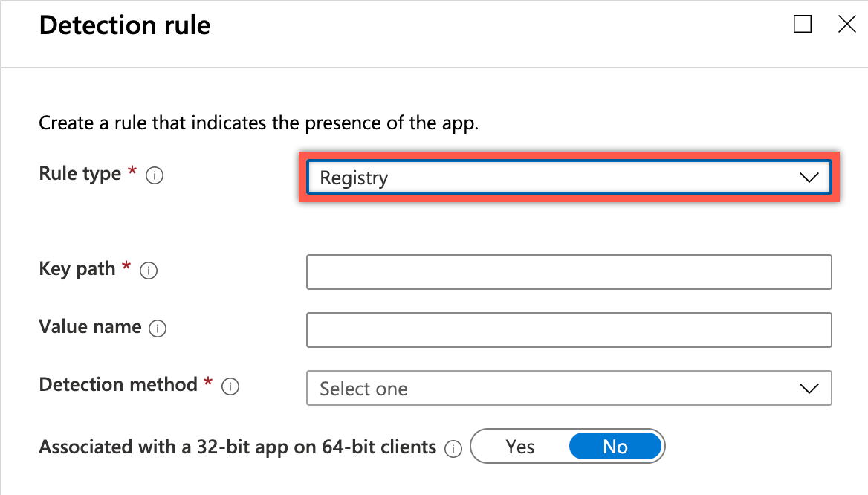Click the Rule type info icon
868x495 pixels.
155,175
